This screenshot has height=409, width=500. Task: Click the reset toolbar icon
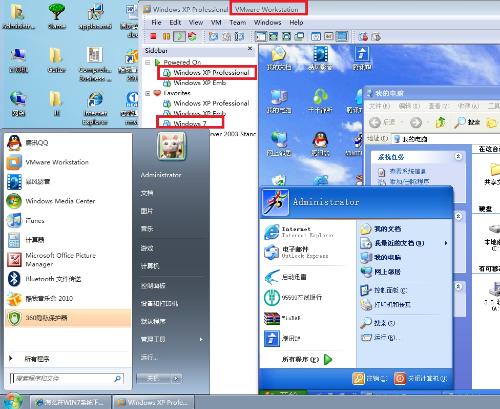192,36
